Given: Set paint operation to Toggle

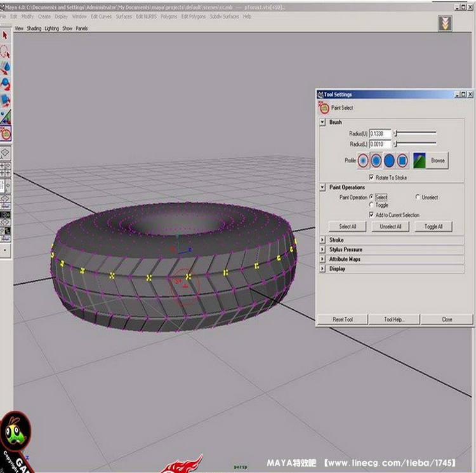Looking at the screenshot, I should (x=371, y=205).
